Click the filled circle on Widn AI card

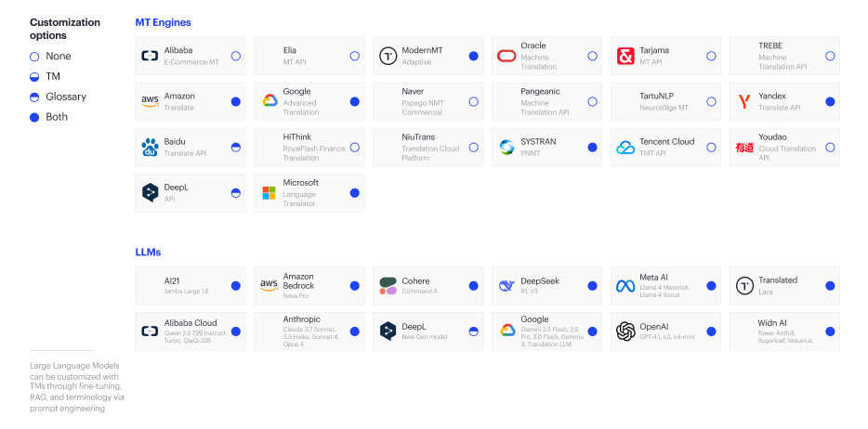tap(830, 331)
